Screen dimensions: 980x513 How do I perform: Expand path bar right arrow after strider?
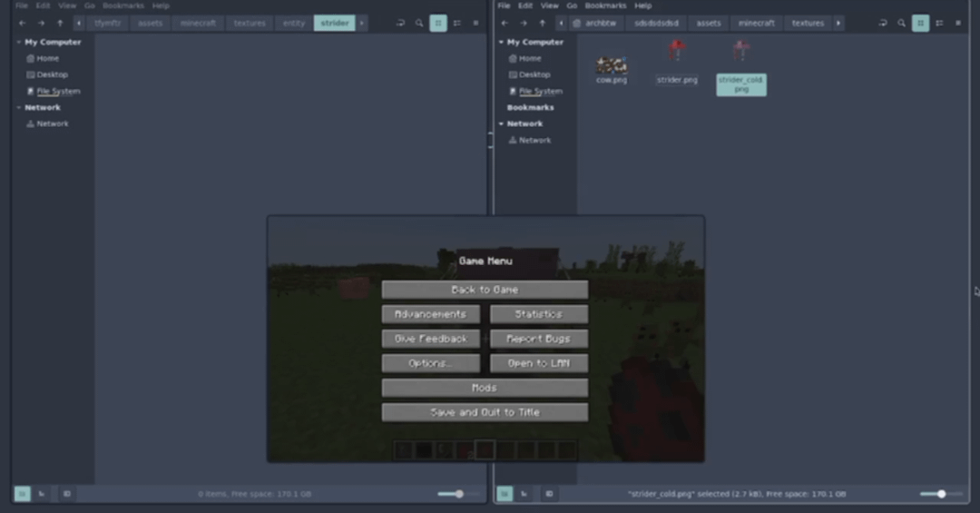coord(362,23)
